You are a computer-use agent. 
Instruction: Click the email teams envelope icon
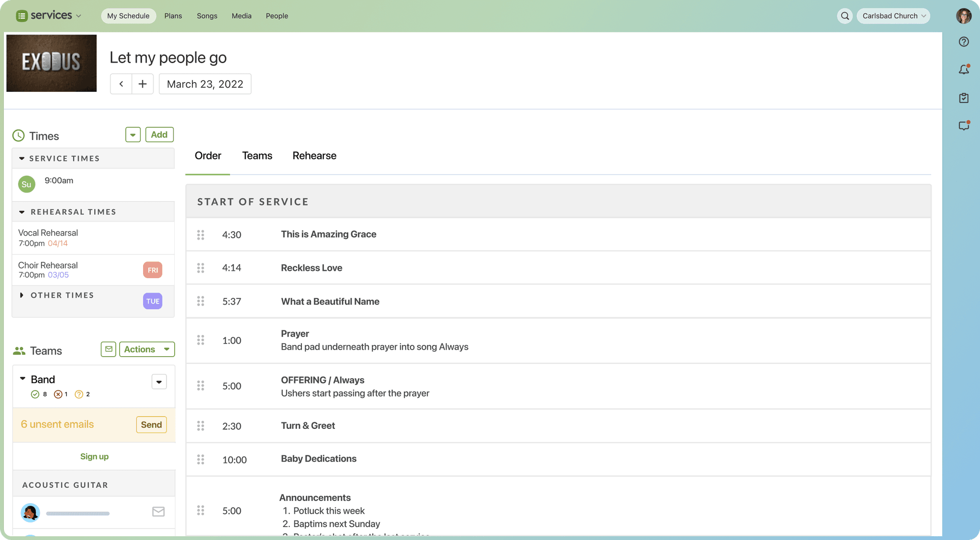click(x=109, y=349)
